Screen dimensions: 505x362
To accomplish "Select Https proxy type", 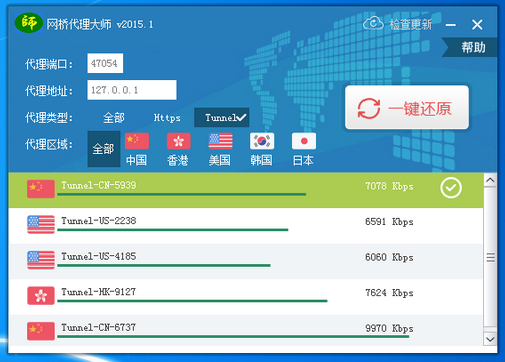I will (167, 118).
